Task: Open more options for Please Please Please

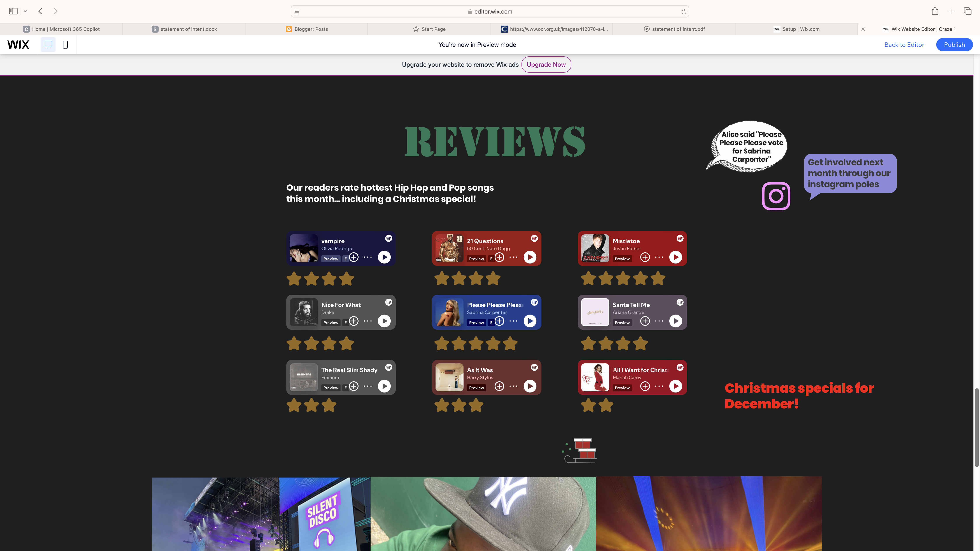Action: click(514, 321)
